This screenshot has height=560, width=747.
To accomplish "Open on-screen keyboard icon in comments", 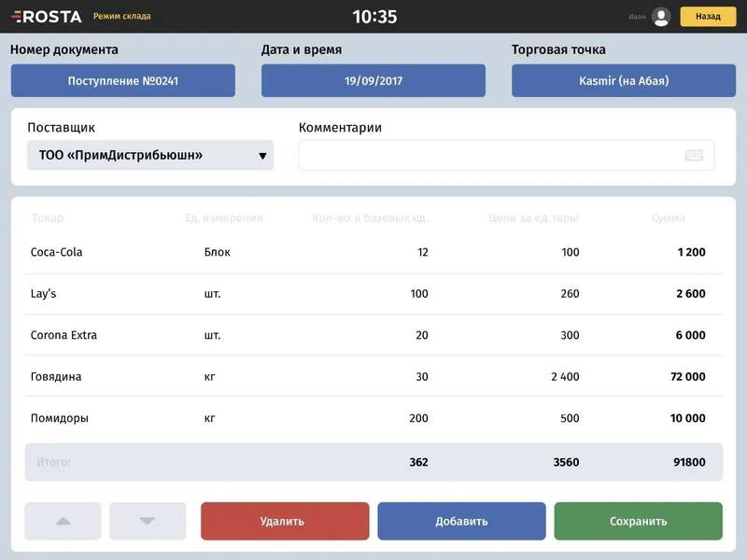I will pyautogui.click(x=694, y=155).
